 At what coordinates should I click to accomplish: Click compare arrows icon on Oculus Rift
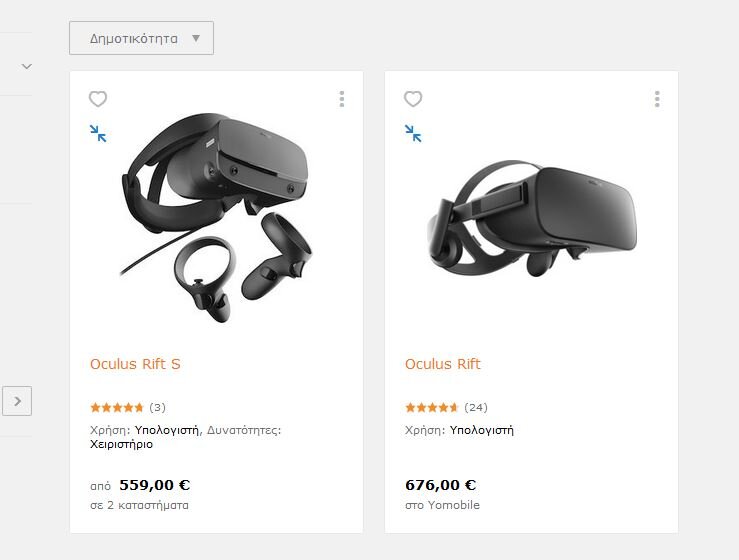[x=413, y=133]
